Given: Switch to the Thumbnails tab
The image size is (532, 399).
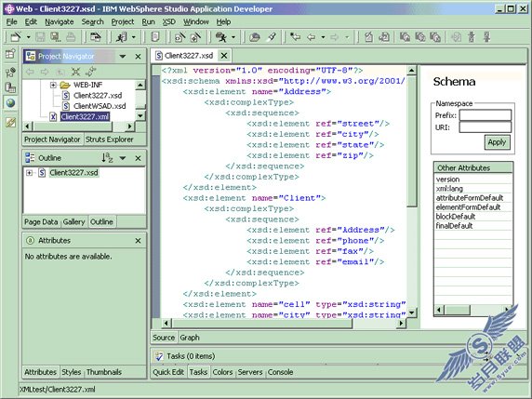Looking at the screenshot, I should click(x=104, y=372).
